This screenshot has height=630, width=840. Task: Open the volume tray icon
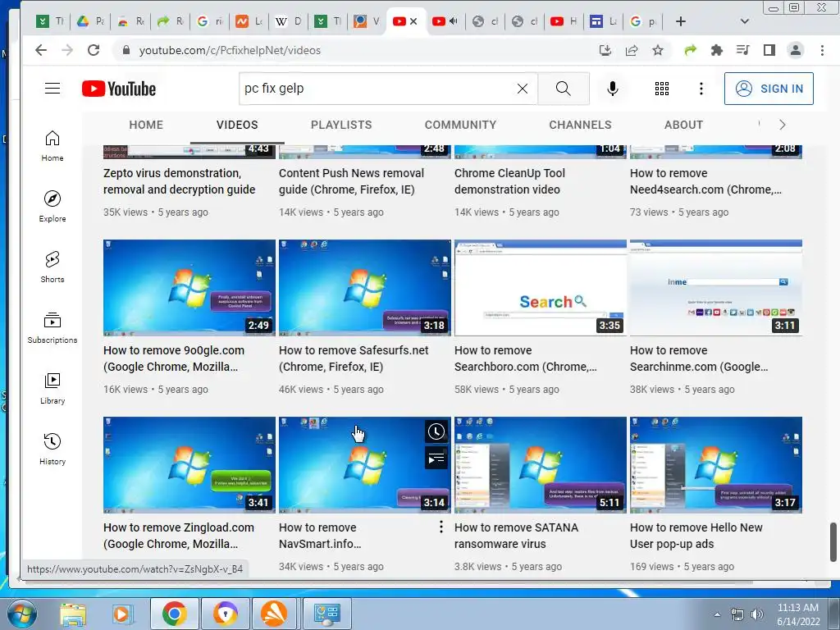click(x=756, y=614)
